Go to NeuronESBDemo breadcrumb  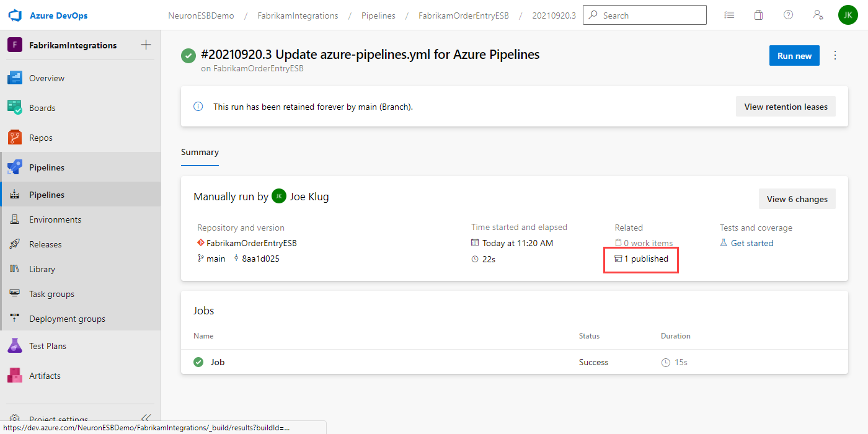201,15
